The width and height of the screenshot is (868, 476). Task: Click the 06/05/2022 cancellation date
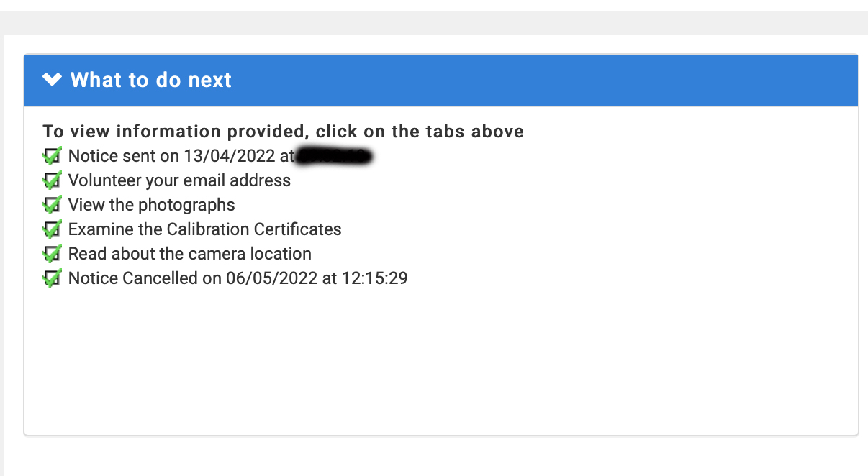coord(271,278)
